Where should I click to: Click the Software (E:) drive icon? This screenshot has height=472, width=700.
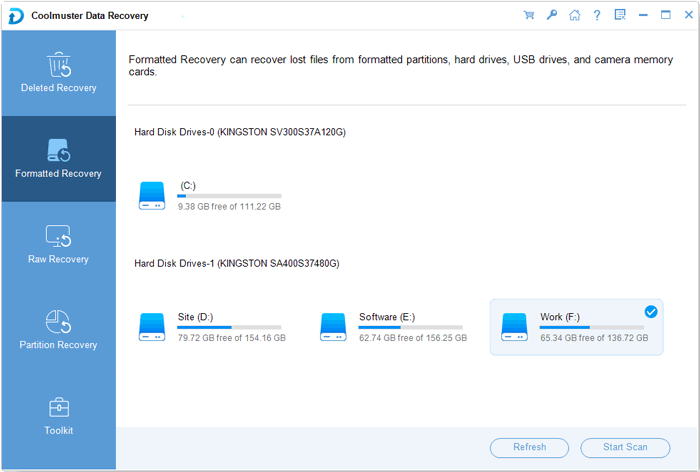click(333, 327)
